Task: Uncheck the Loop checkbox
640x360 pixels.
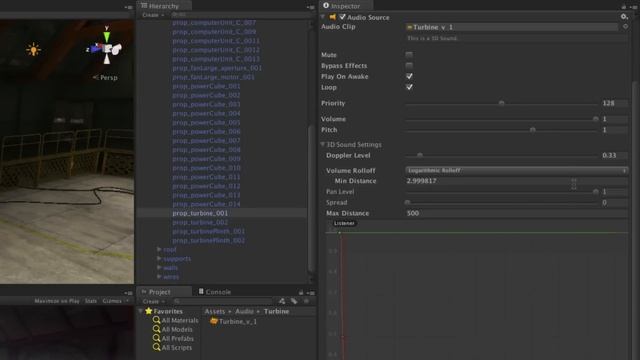Action: point(409,87)
